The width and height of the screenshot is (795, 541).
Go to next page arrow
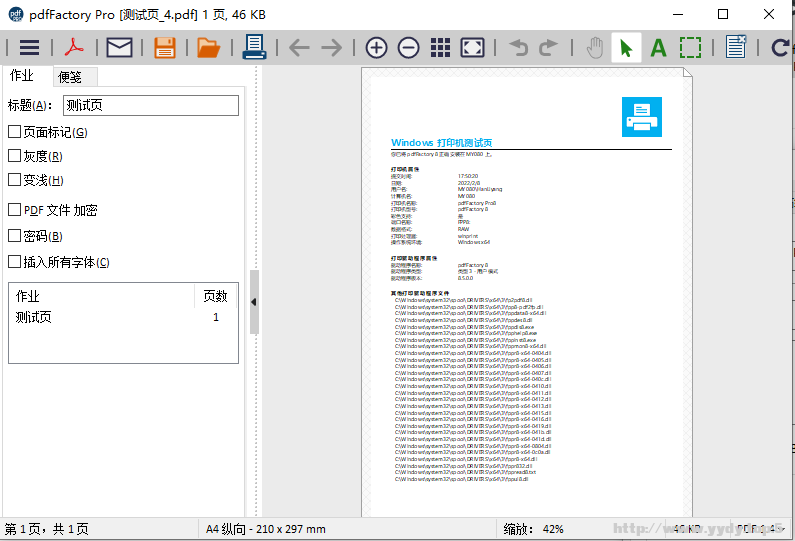pos(332,48)
